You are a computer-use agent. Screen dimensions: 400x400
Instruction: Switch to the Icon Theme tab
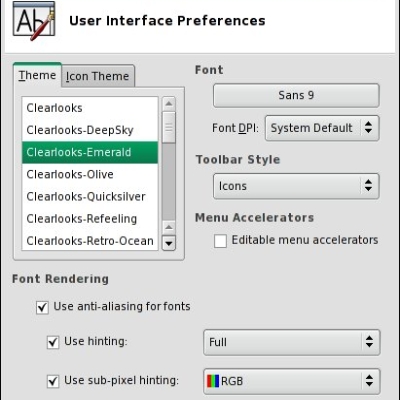pos(98,76)
